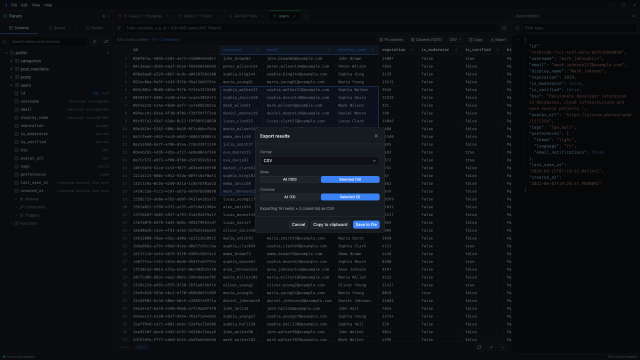Close the JSON Viewer panel
Image resolution: width=640 pixels, height=360 pixels.
(x=633, y=16)
